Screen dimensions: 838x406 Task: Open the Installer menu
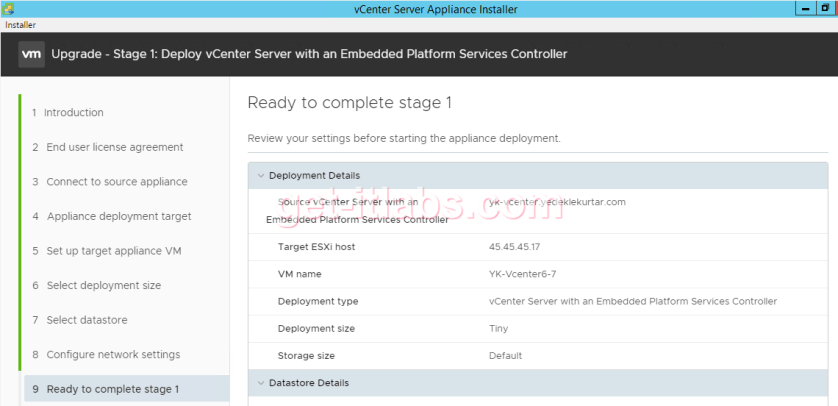[21, 24]
